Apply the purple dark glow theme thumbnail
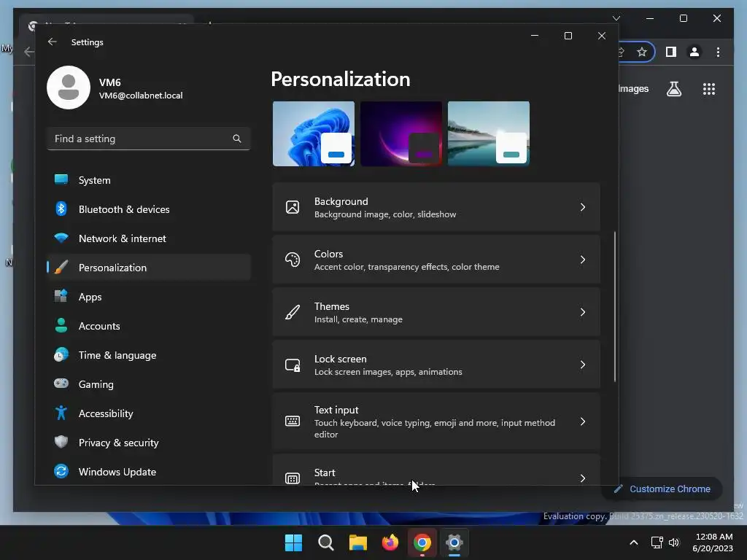The height and width of the screenshot is (560, 747). [x=401, y=134]
